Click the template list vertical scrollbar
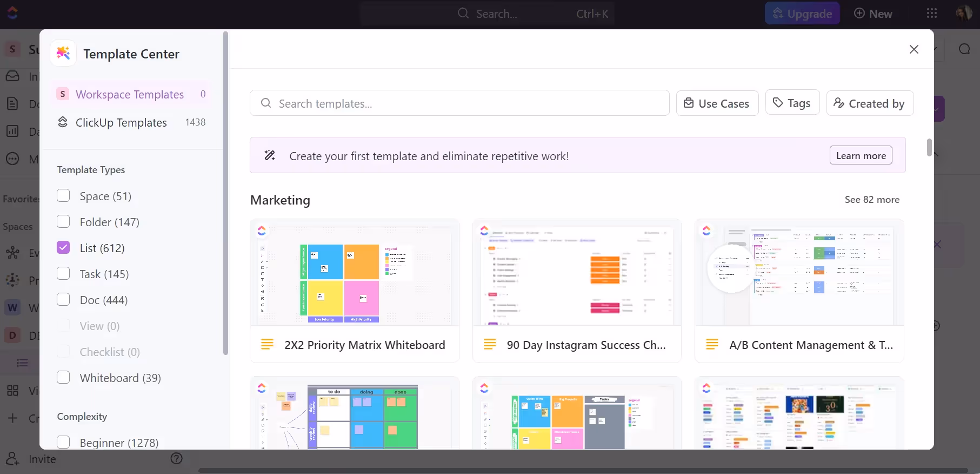 929,147
